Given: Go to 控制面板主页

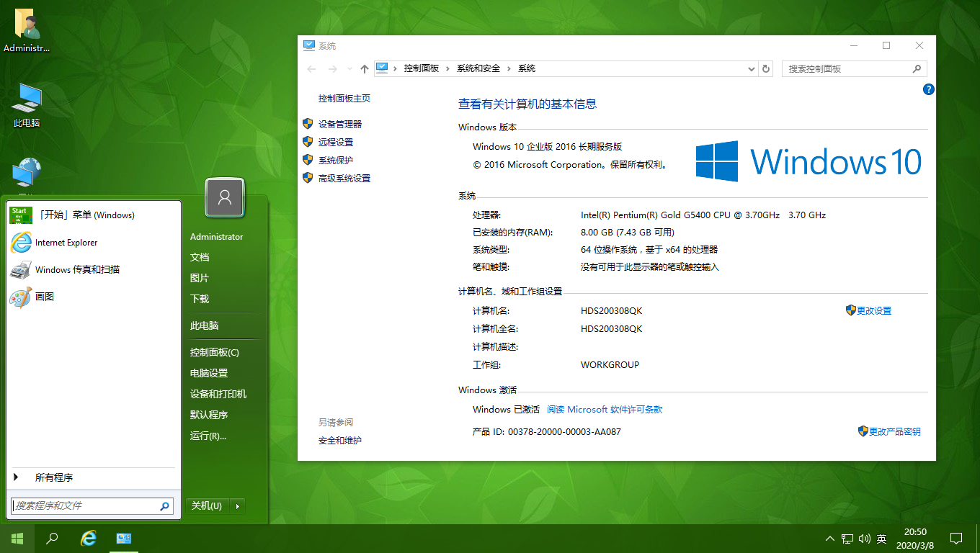Looking at the screenshot, I should [x=344, y=98].
